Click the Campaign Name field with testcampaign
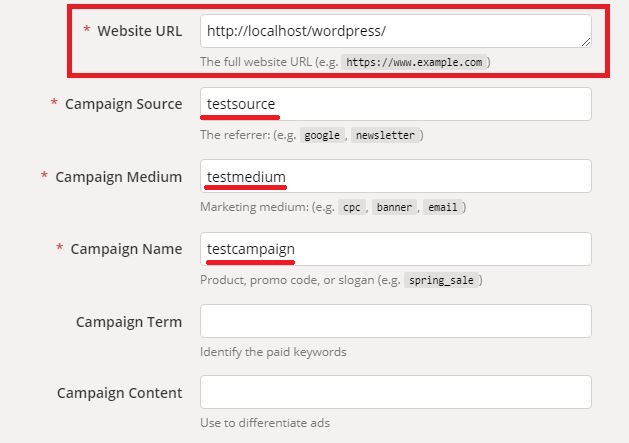629x443 pixels. (395, 249)
